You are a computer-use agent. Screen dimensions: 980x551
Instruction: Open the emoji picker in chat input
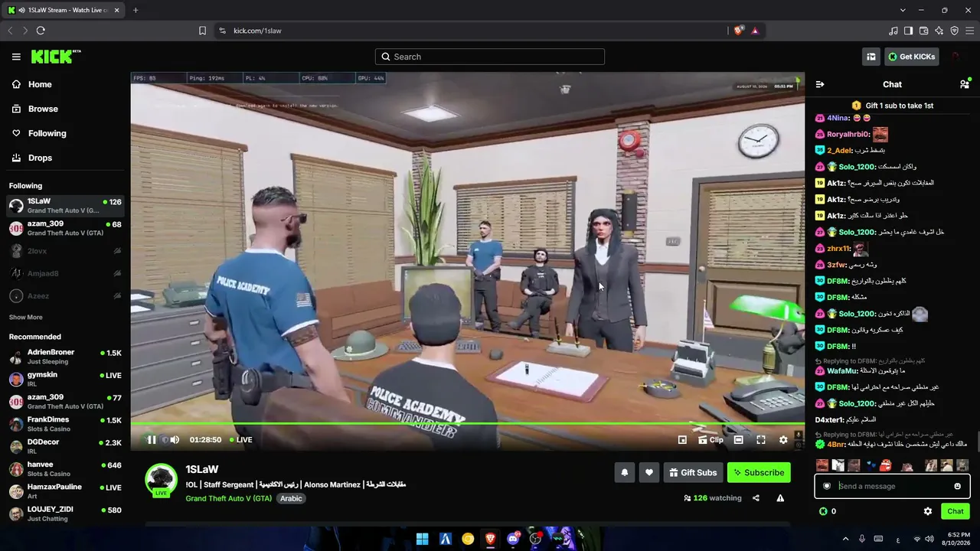tap(957, 486)
